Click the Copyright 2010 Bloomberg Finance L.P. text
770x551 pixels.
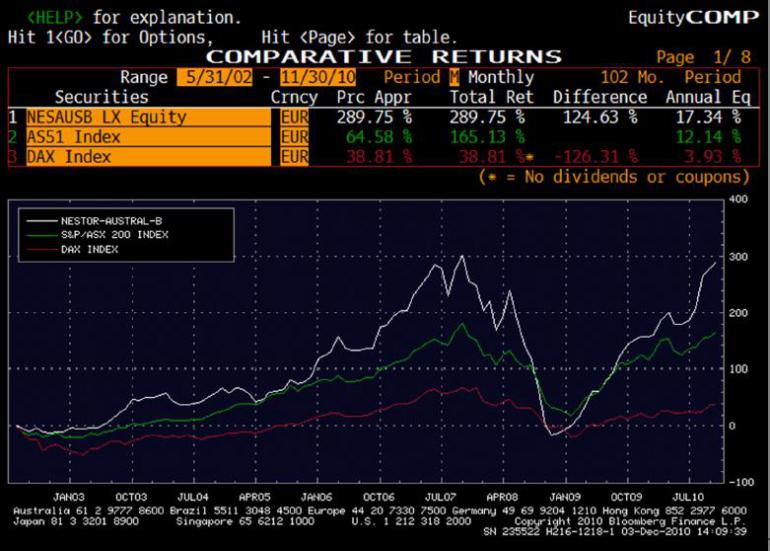click(630, 521)
